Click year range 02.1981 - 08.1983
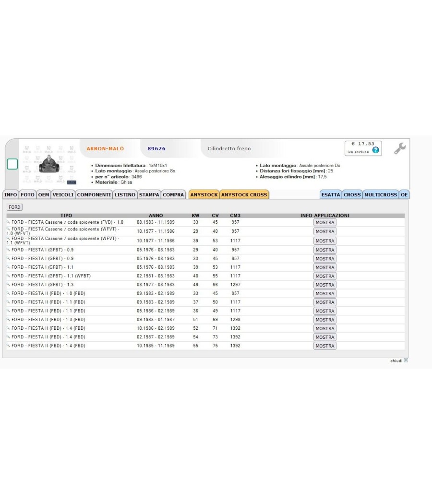Screen dimensions: 432x504 coord(156,276)
